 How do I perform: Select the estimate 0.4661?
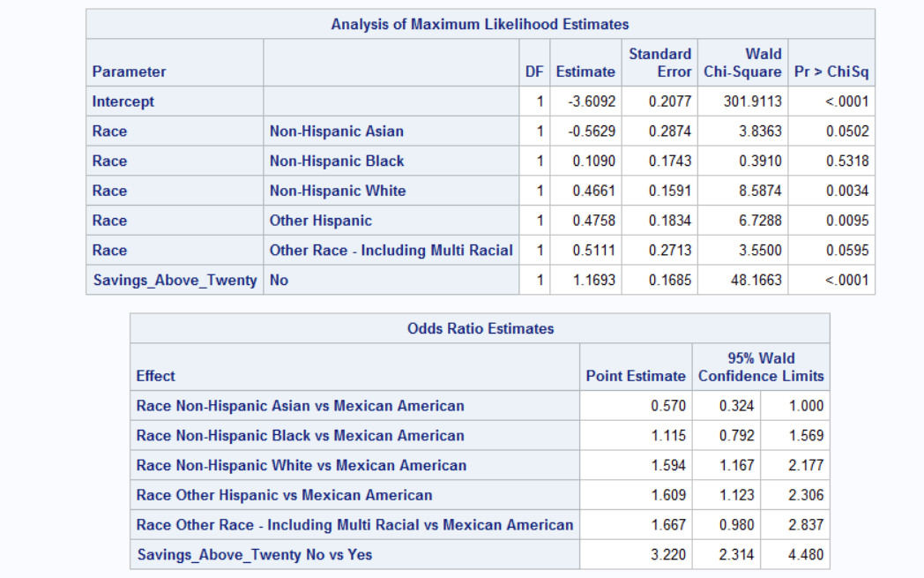point(594,191)
